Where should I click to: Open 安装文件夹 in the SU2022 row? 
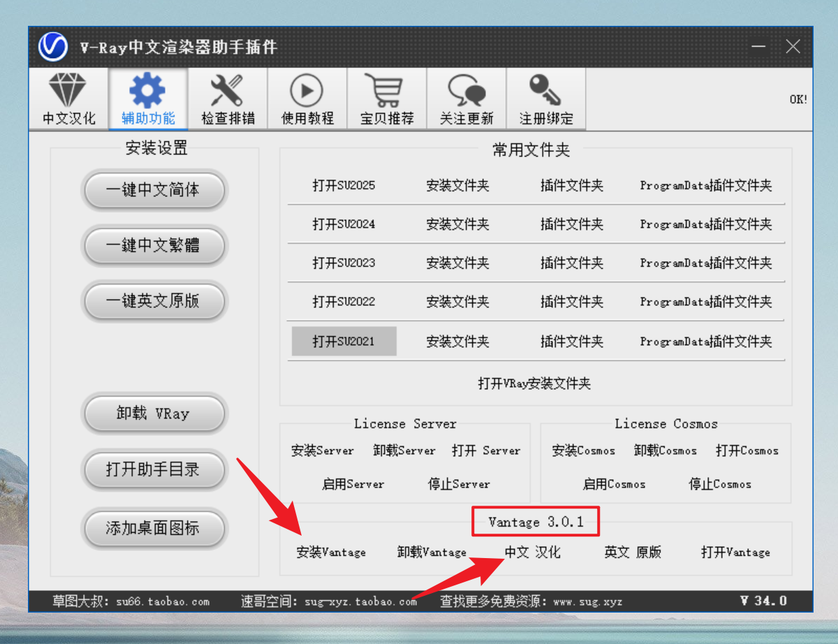[458, 302]
